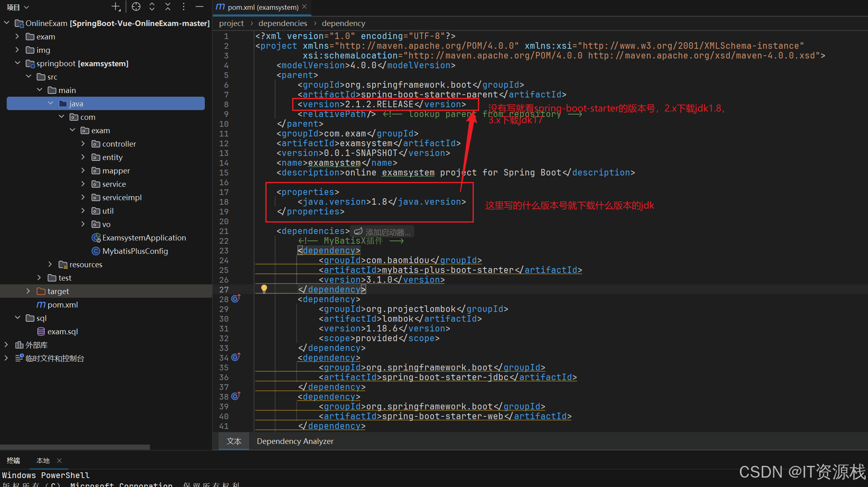Switch to Dependency Analyzer tab
Viewport: 868px width, 487px height.
[295, 441]
